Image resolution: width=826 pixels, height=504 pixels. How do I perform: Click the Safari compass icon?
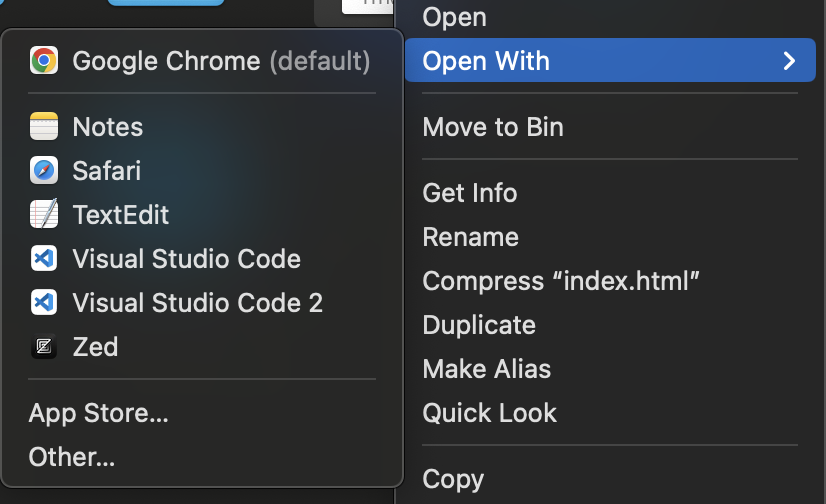pos(44,171)
